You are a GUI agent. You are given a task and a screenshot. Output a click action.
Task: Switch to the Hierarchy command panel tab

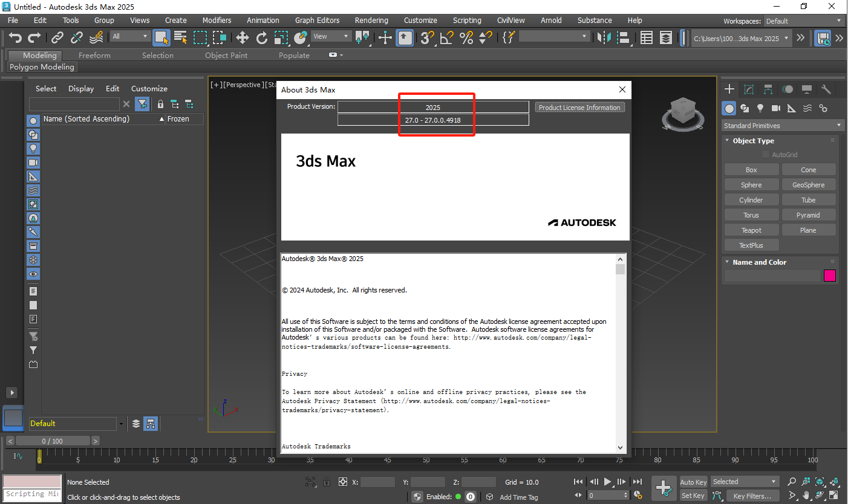(768, 89)
